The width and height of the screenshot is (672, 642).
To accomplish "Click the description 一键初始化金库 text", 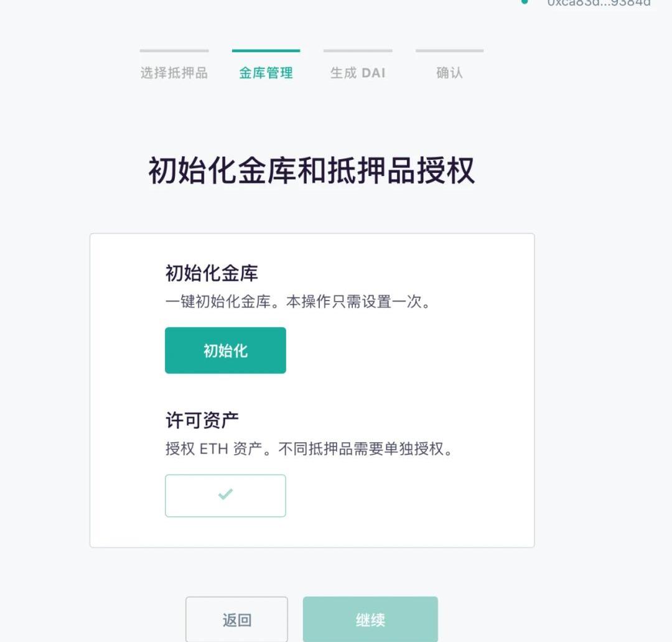I will point(298,302).
